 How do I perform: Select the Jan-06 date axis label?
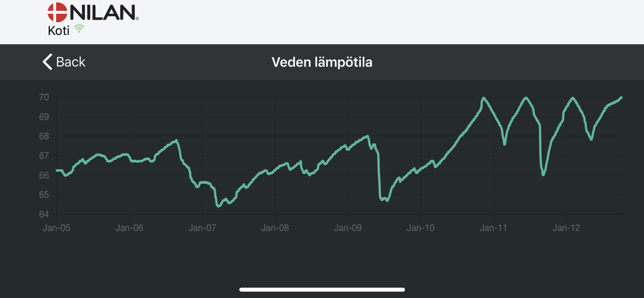129,228
